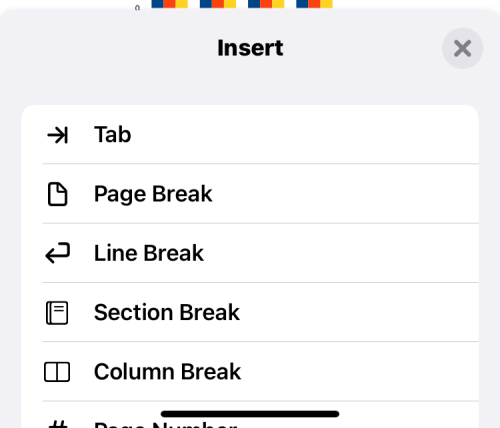Screen dimensions: 500x428
Task: Select the Line Break text label
Action: [x=149, y=253]
